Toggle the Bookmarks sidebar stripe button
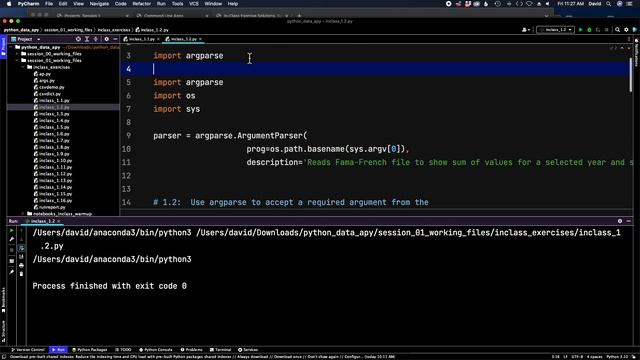The width and height of the screenshot is (640, 360). coord(3,300)
